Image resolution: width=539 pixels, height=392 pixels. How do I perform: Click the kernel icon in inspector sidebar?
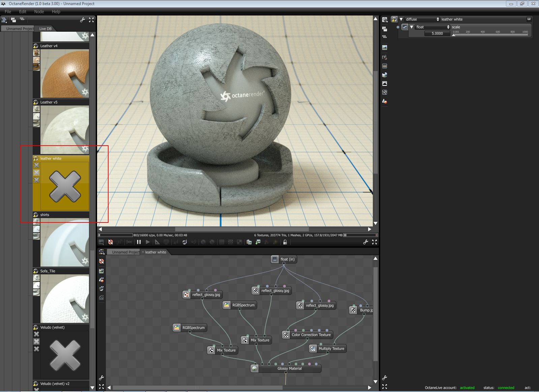point(385,92)
